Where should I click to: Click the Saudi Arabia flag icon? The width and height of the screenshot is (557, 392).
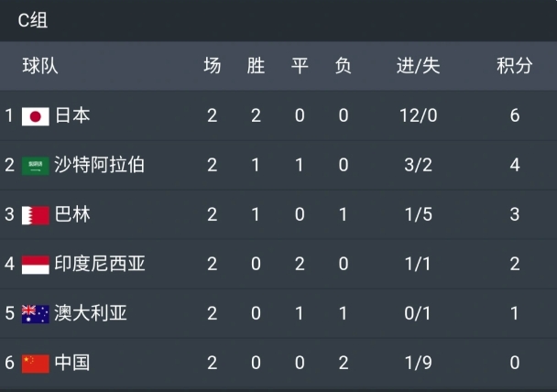[x=35, y=166]
